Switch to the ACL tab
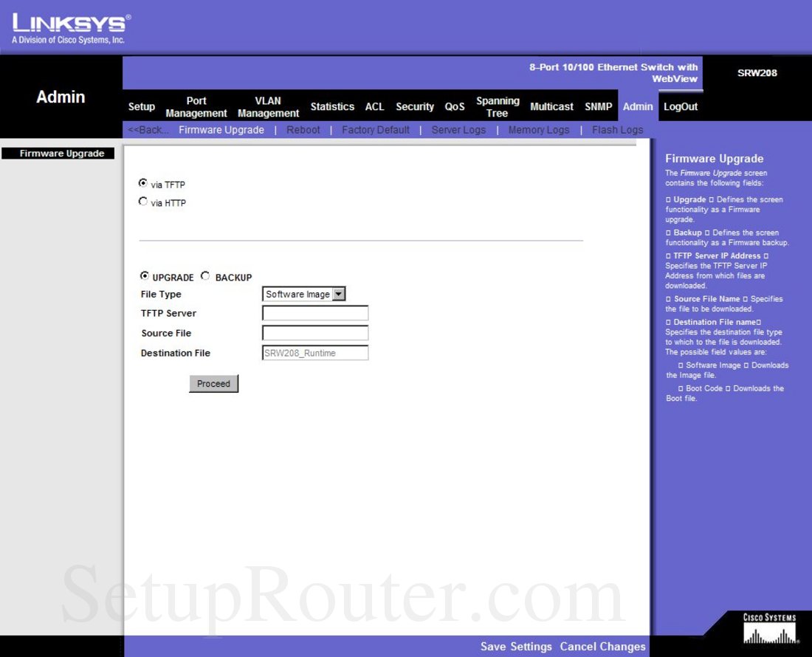The image size is (812, 657). coord(374,106)
